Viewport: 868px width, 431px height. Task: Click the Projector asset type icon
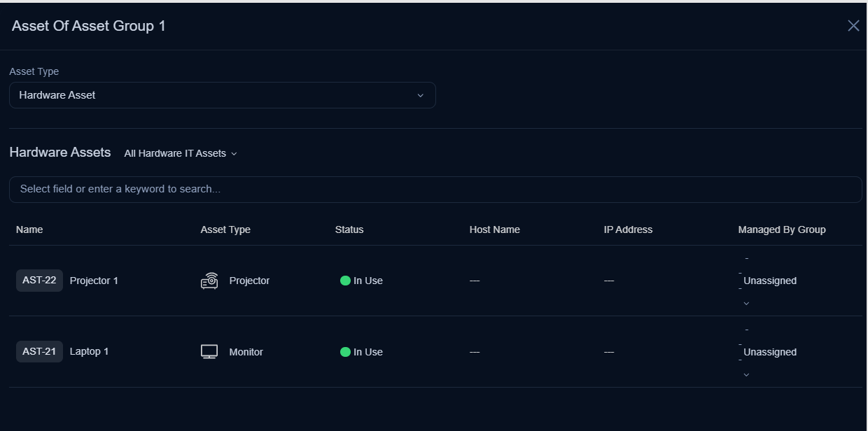[209, 281]
